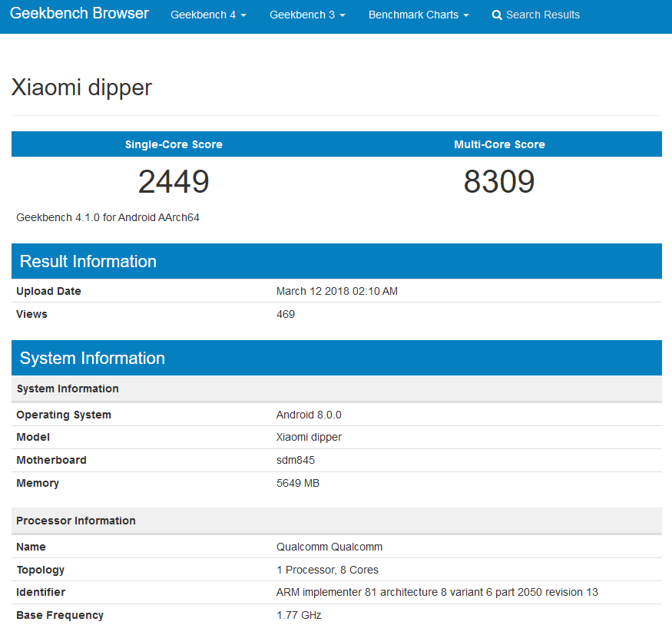Select the Xiaomi dipper page heading
The width and height of the screenshot is (672, 625).
pyautogui.click(x=81, y=88)
